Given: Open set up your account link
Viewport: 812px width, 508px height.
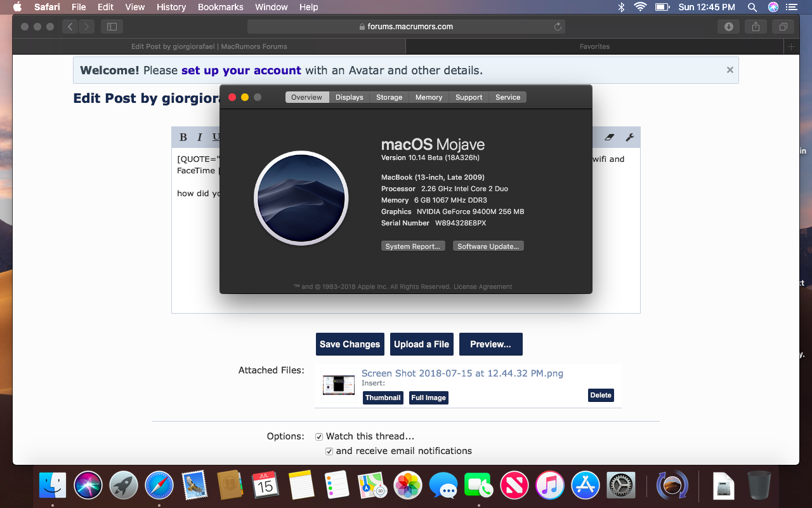Looking at the screenshot, I should click(241, 70).
